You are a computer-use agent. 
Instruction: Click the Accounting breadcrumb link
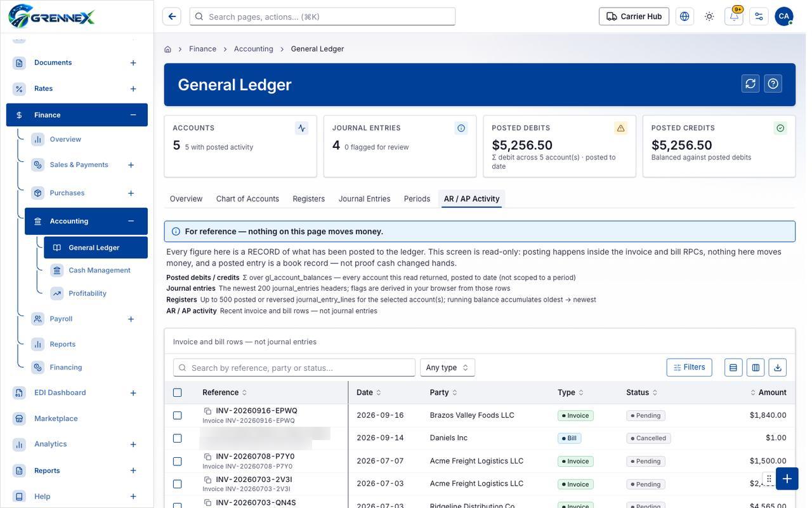pos(254,49)
